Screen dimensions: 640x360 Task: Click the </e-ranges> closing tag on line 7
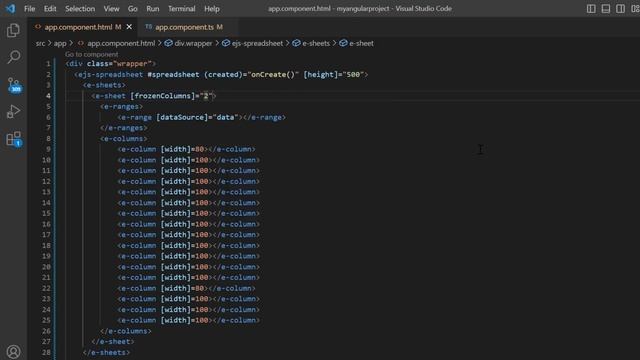[x=124, y=128]
